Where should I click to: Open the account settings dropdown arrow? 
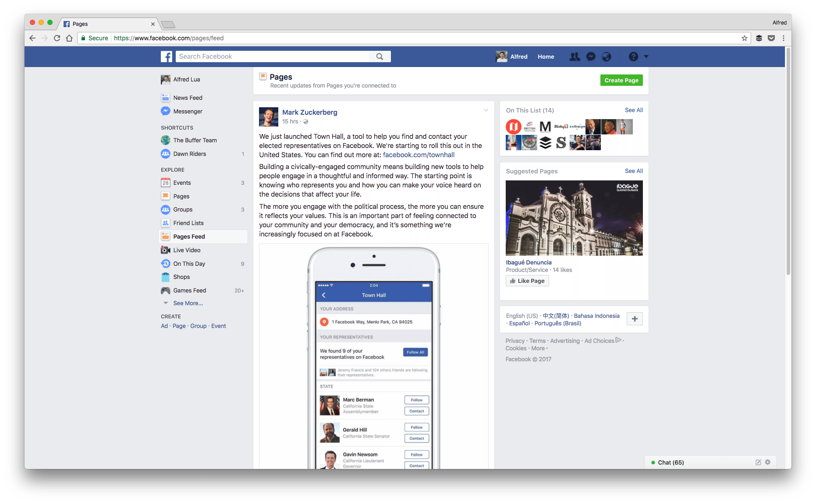coord(645,56)
